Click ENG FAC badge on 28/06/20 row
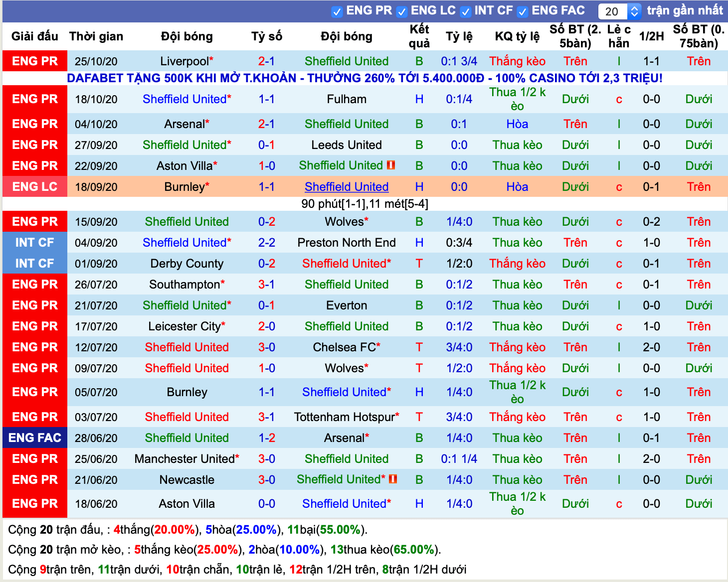728x582 pixels. pos(35,438)
